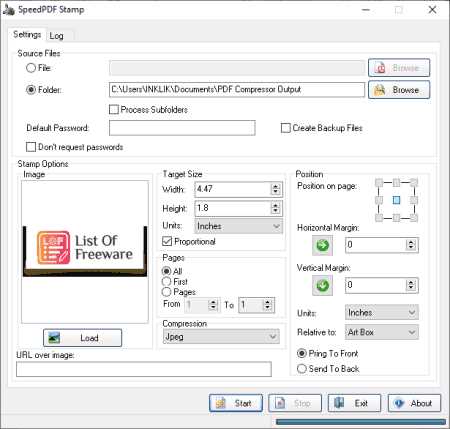Click the progress bar at bottom
Screen dimensions: 450x429
(x=361, y=422)
